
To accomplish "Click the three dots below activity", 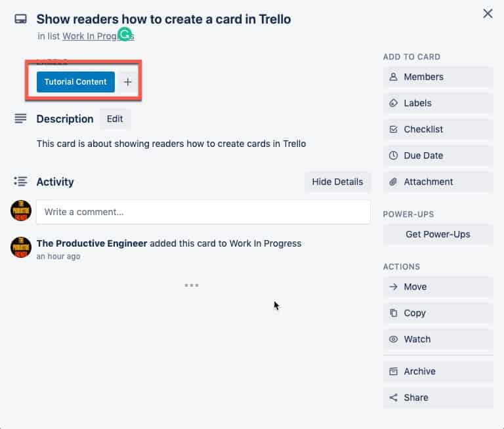I will point(192,285).
